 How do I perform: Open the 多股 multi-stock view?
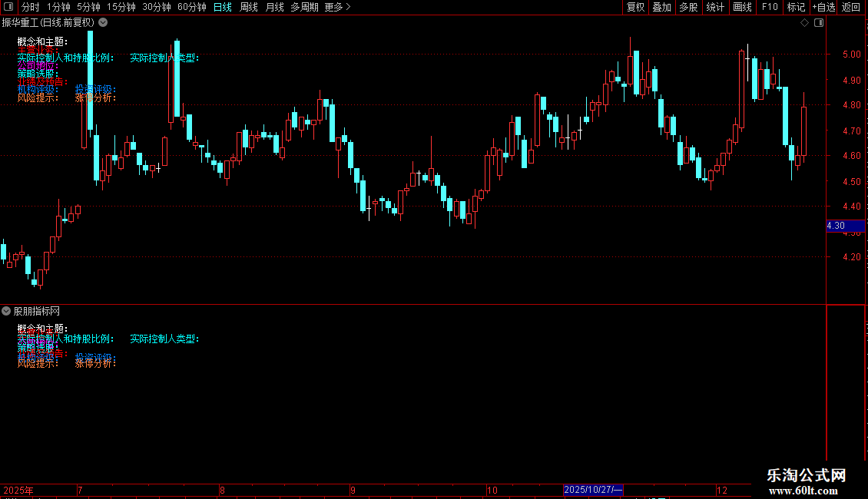688,7
